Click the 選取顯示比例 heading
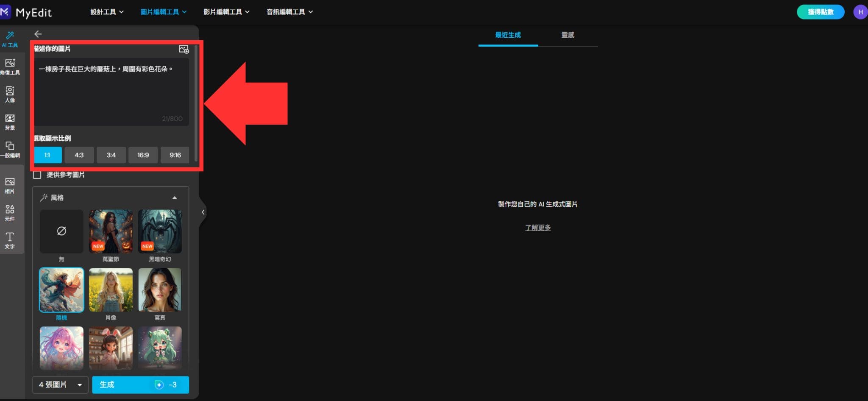The height and width of the screenshot is (401, 868). pyautogui.click(x=53, y=139)
